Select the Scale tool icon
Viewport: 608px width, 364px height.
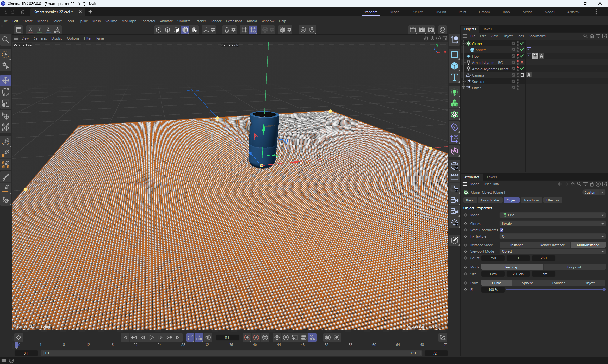(x=6, y=103)
